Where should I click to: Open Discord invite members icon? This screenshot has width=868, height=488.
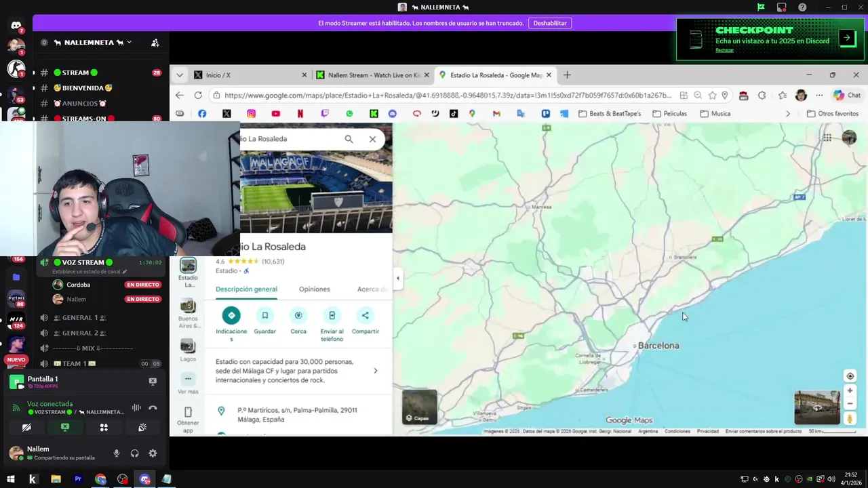tap(155, 43)
